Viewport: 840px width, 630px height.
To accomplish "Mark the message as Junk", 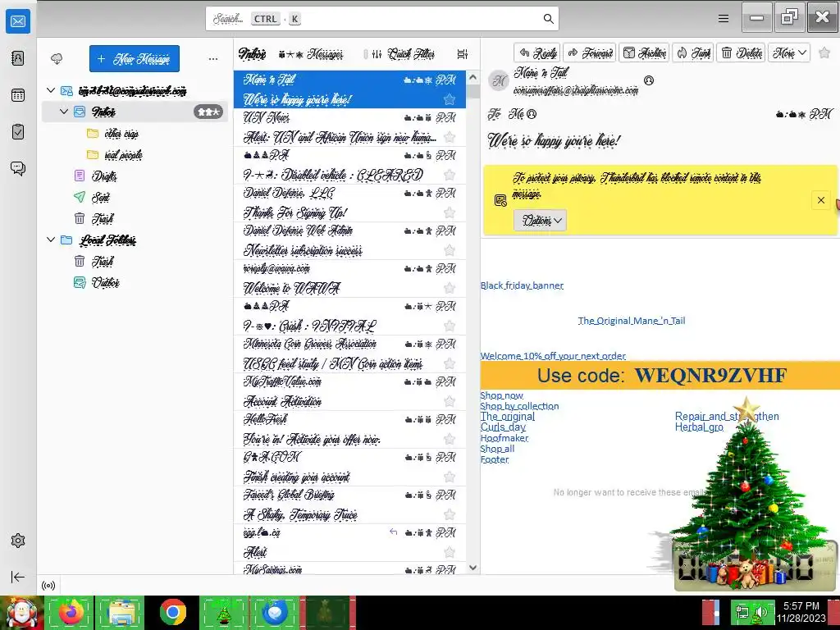I will (x=693, y=52).
